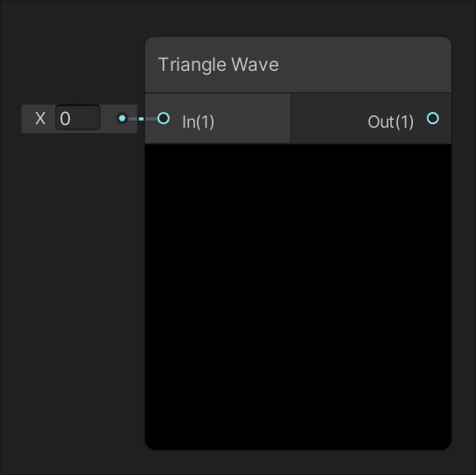
Task: Select the edge connecting X to In(1)
Action: (143, 119)
